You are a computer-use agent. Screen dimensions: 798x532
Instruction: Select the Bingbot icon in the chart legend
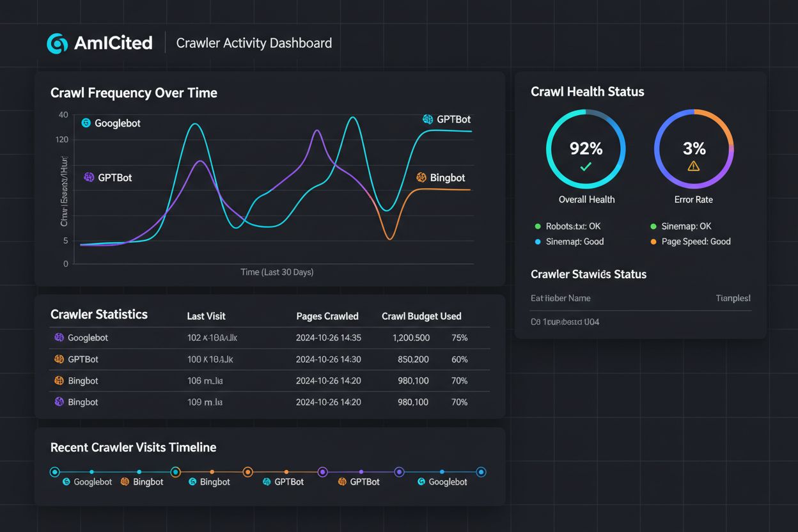pos(422,177)
